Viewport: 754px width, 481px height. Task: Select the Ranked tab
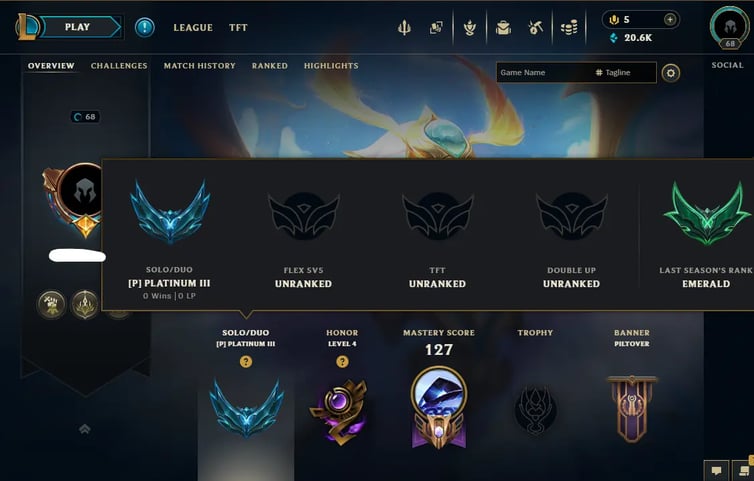coord(270,66)
